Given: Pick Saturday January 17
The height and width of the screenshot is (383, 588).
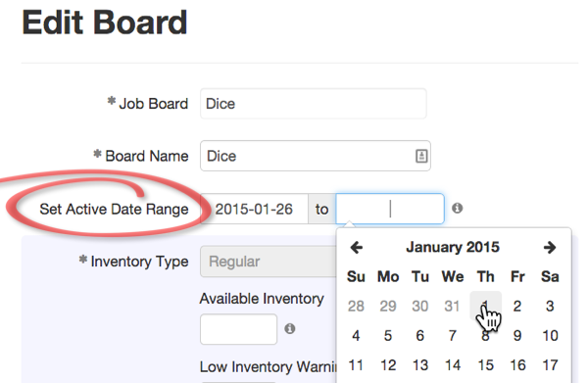Looking at the screenshot, I should 550,365.
